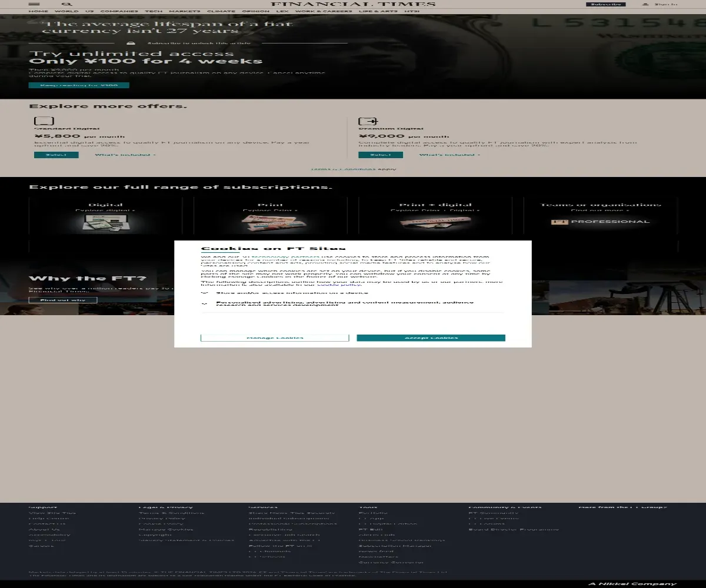Open the Explore Print link
The width and height of the screenshot is (706, 588).
(270, 211)
